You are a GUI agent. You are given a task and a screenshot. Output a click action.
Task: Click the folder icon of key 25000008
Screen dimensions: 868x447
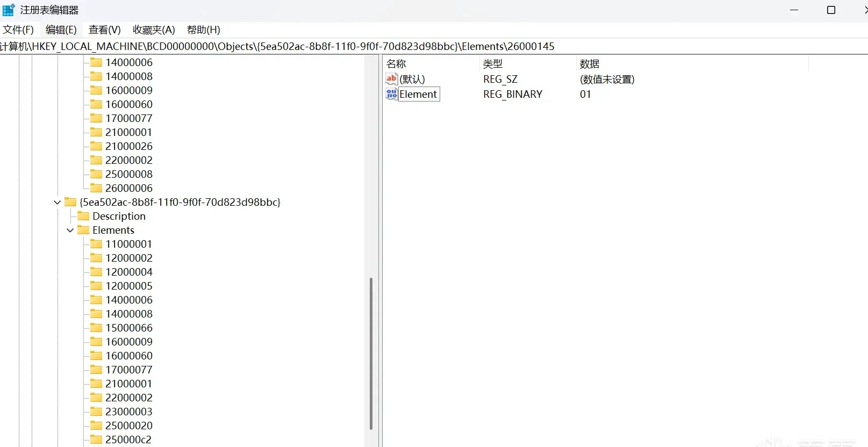click(x=96, y=174)
